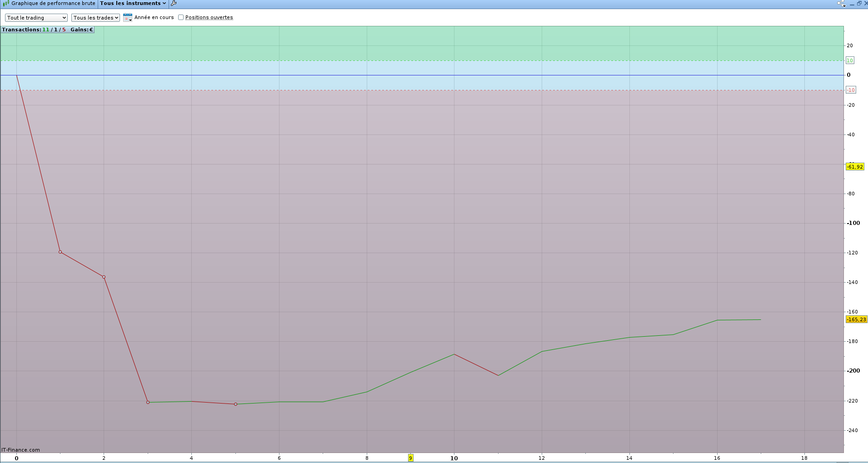Viewport: 868px width, 463px height.
Task: Expand the Tous les instruments dropdown
Action: [133, 3]
